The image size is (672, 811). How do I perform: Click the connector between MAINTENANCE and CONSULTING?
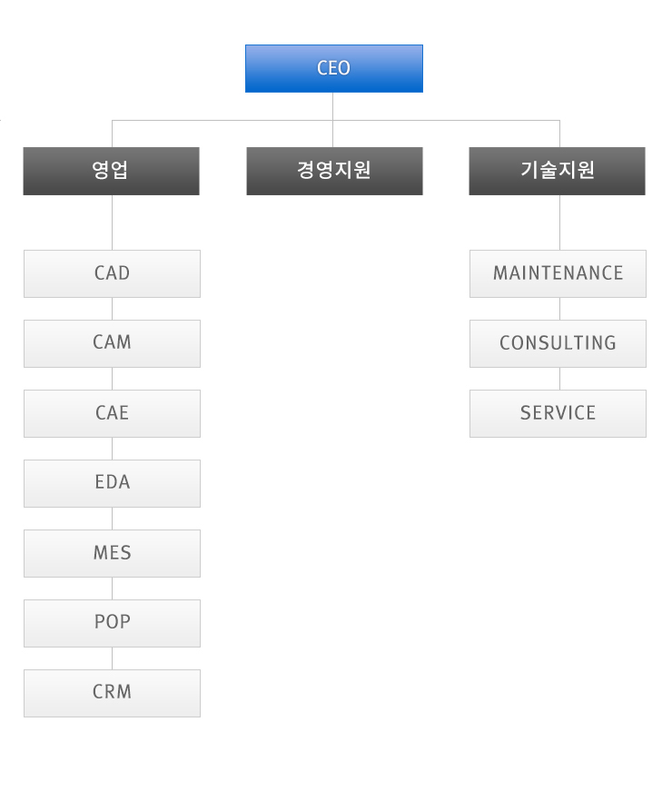559,309
